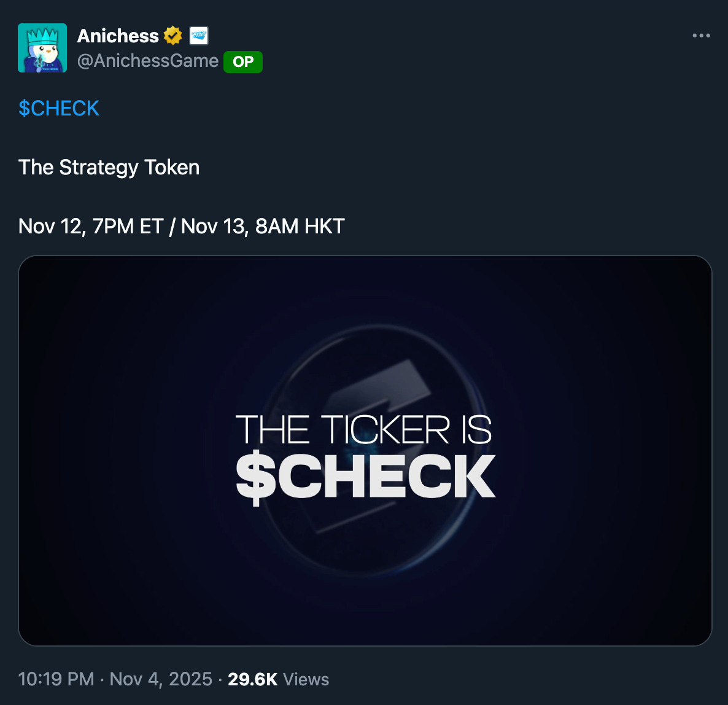Click the gold verified checkmark badge
The height and width of the screenshot is (705, 728).
[172, 36]
